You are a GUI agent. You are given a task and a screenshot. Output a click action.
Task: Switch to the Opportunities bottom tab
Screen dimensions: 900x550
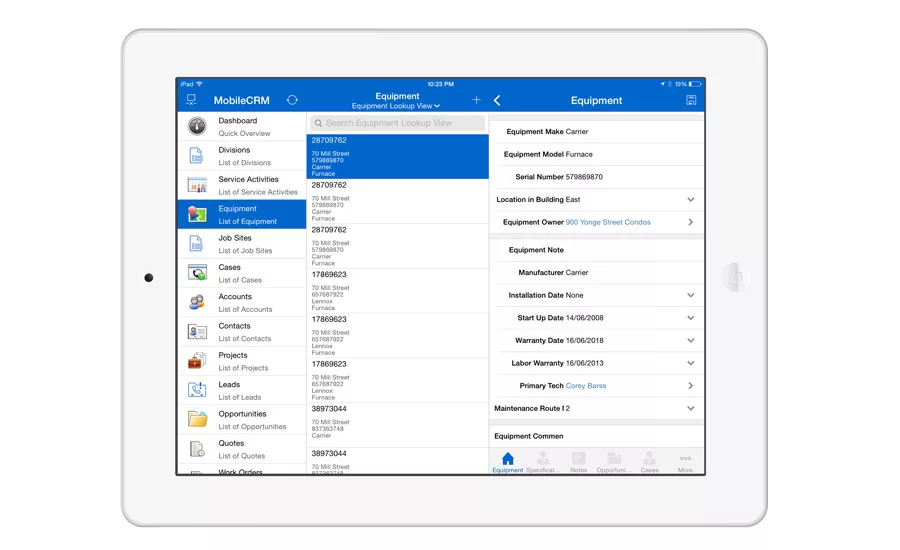pyautogui.click(x=614, y=462)
